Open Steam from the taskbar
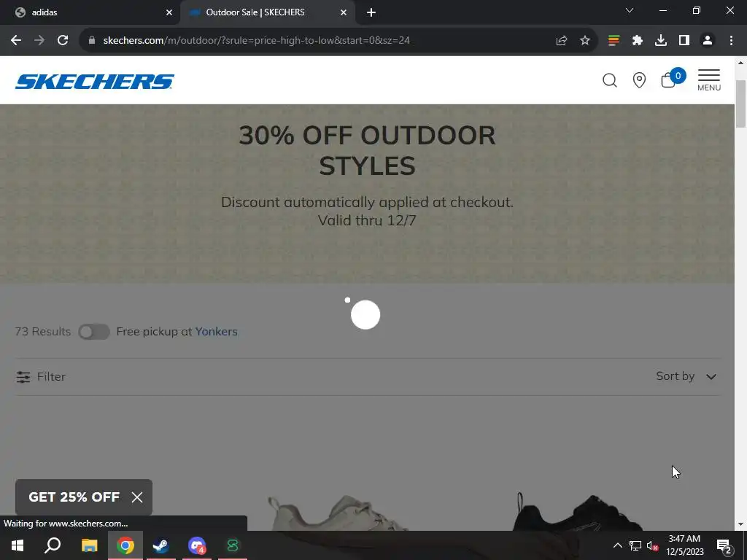The height and width of the screenshot is (560, 747). point(161,545)
